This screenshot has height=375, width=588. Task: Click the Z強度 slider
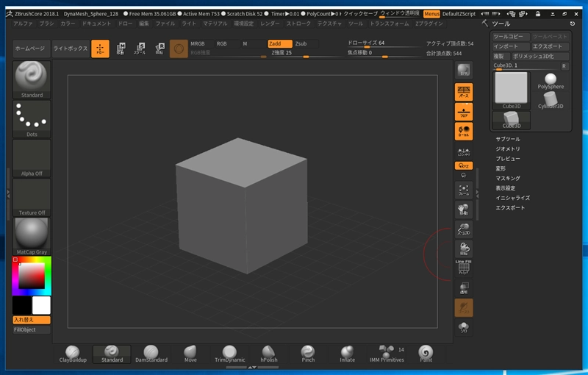pos(306,53)
